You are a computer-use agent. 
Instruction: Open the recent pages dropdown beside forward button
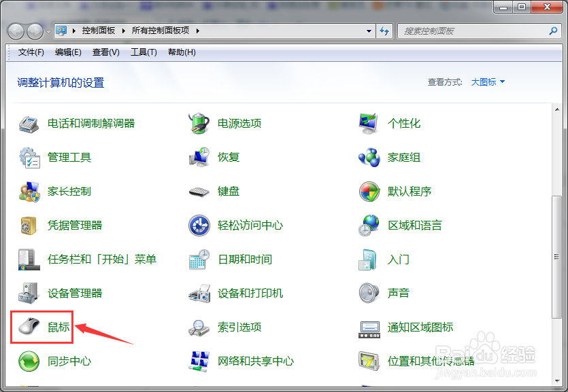coord(48,32)
